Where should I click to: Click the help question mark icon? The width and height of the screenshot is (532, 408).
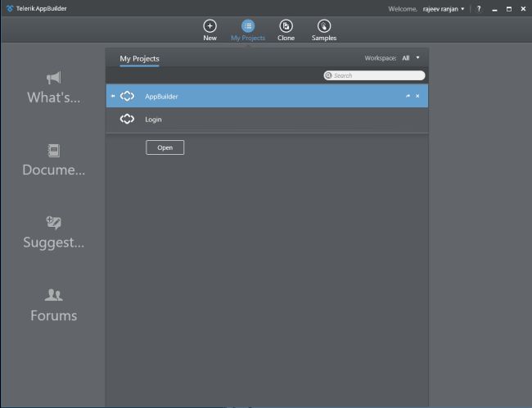[x=479, y=9]
